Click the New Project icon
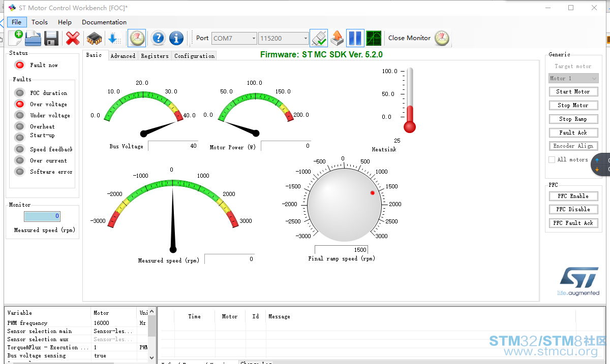Viewport: 610px width, 364px height. (16, 38)
